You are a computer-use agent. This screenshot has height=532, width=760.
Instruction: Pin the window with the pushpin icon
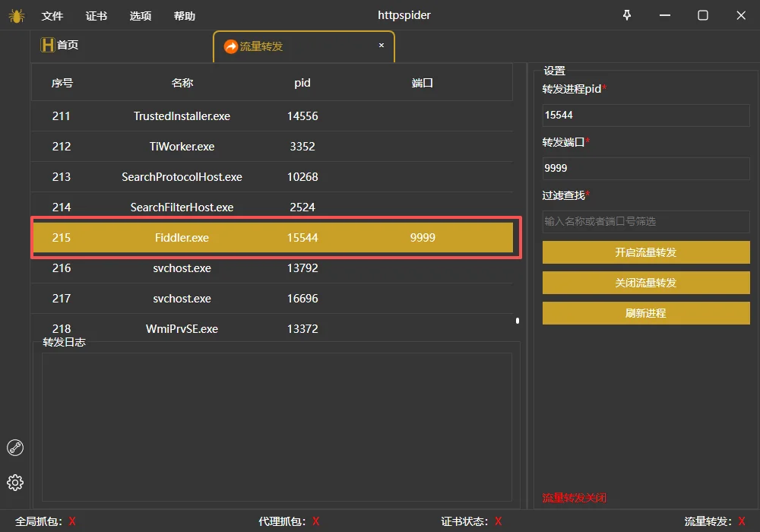tap(627, 15)
